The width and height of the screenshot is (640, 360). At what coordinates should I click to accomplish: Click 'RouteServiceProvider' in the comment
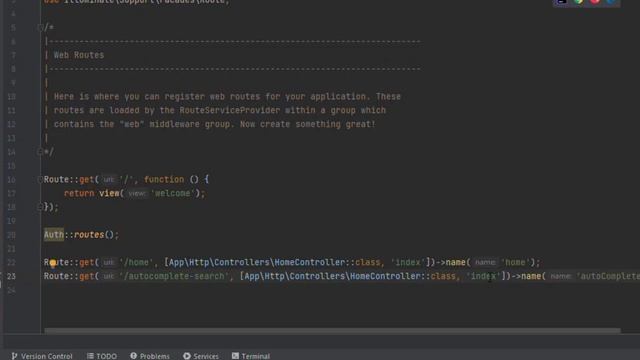click(x=229, y=110)
